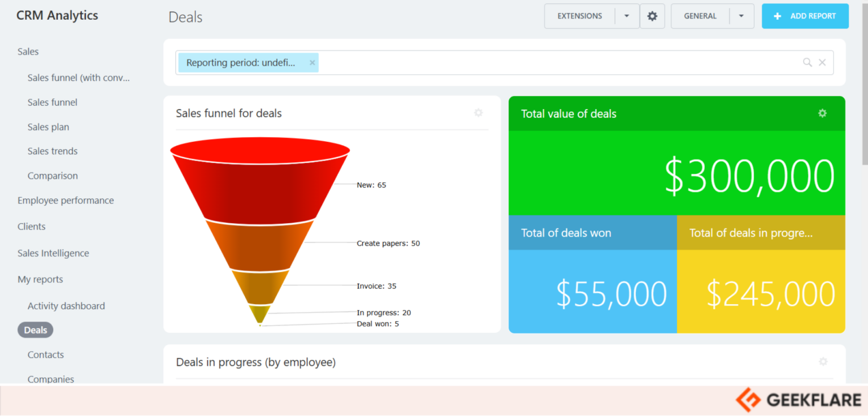Image resolution: width=868 pixels, height=416 pixels.
Task: Click the General button
Action: tap(700, 16)
